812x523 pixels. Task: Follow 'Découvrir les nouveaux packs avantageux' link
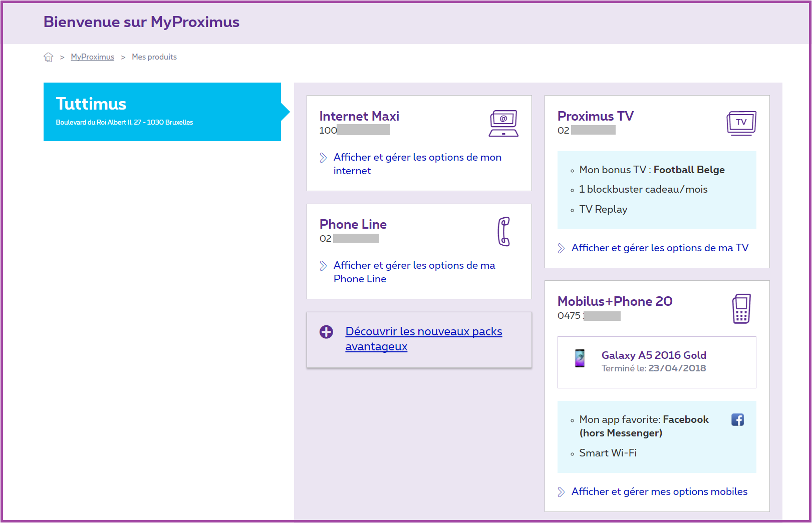tap(423, 332)
